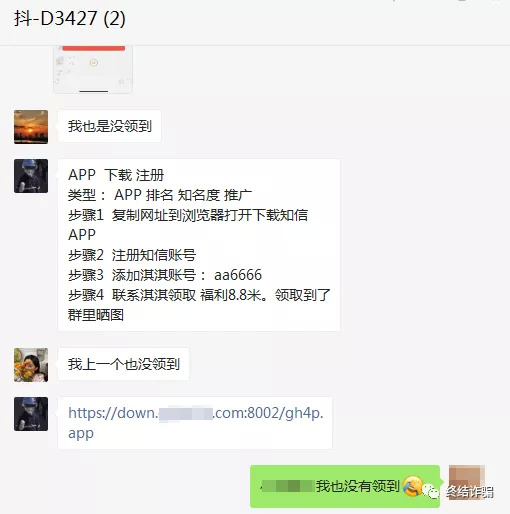Viewport: 510px width, 514px height.
Task: Click the text 我也没有领到 in the green bubble
Action: coord(358,486)
